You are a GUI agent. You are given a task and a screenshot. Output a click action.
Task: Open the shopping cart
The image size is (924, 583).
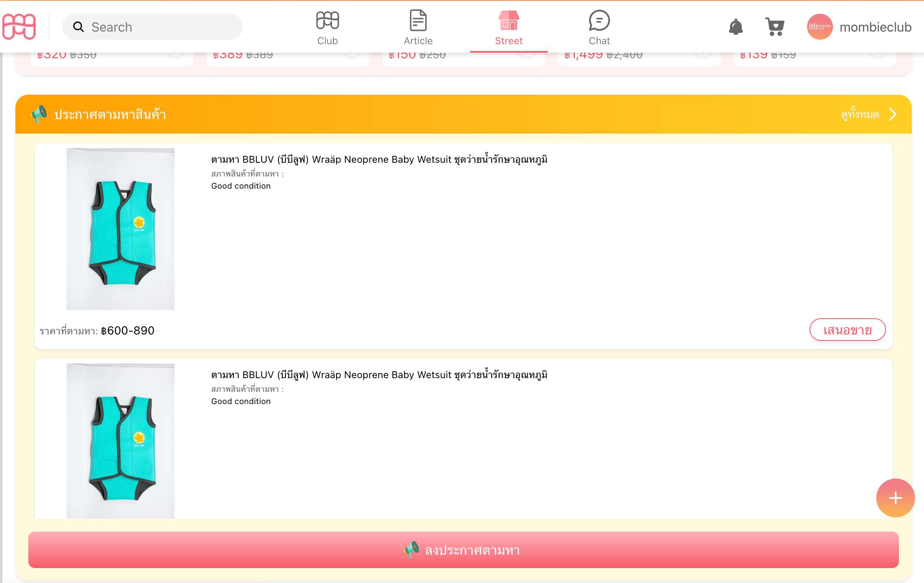coord(775,27)
